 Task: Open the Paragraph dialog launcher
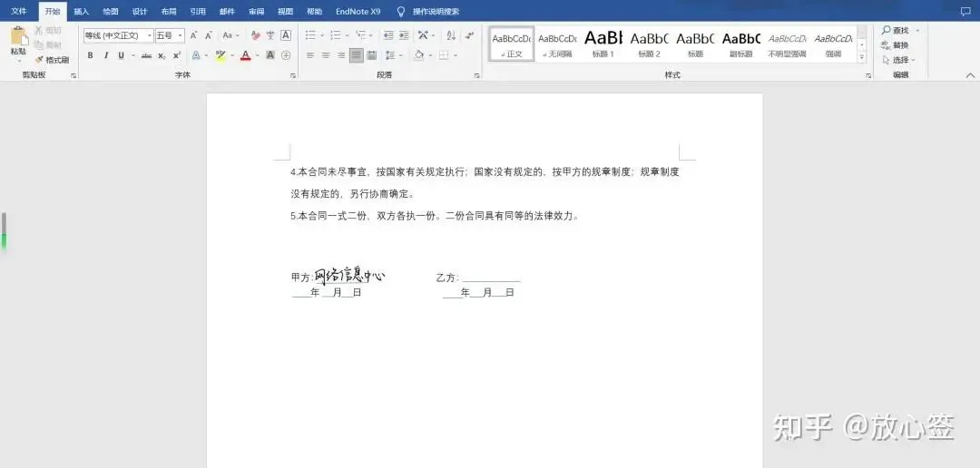pyautogui.click(x=476, y=75)
